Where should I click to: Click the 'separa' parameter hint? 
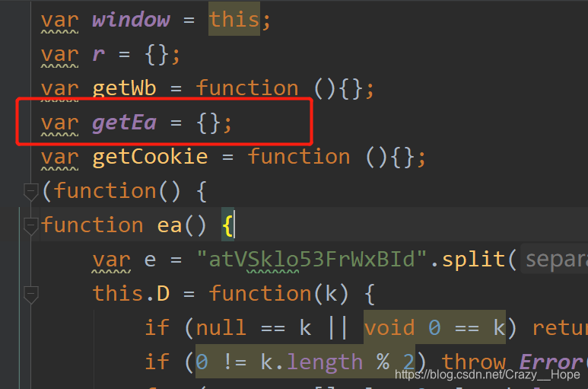pos(556,260)
